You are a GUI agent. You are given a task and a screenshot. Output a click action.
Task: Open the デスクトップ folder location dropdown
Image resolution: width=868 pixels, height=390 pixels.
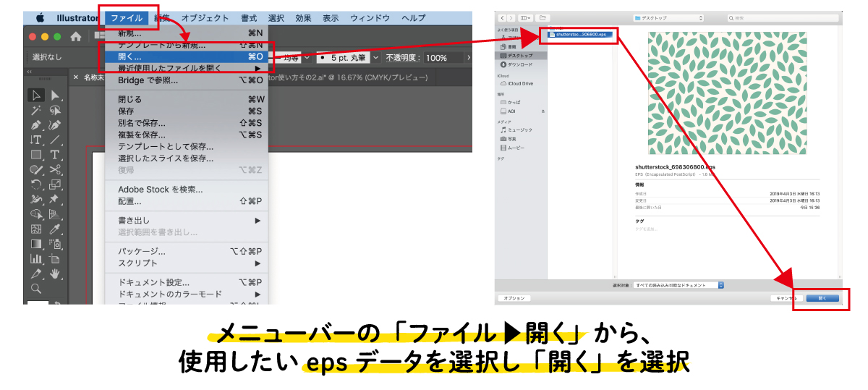pos(667,17)
